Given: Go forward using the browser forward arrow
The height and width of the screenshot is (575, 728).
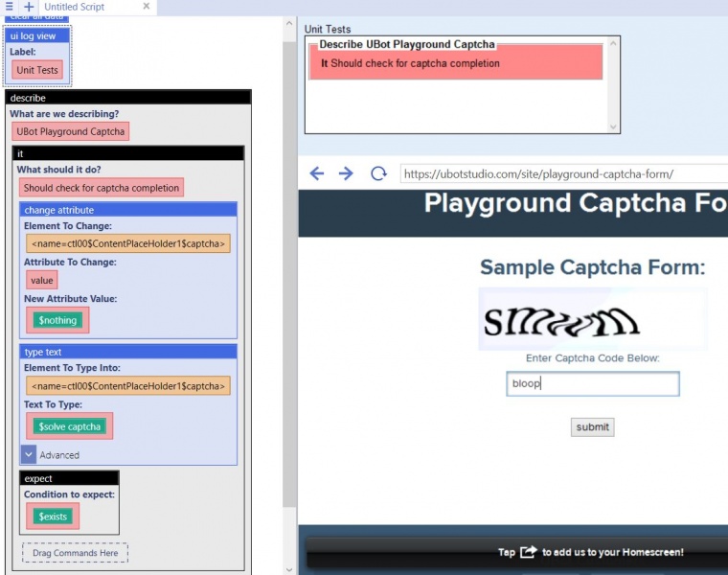Looking at the screenshot, I should point(346,173).
